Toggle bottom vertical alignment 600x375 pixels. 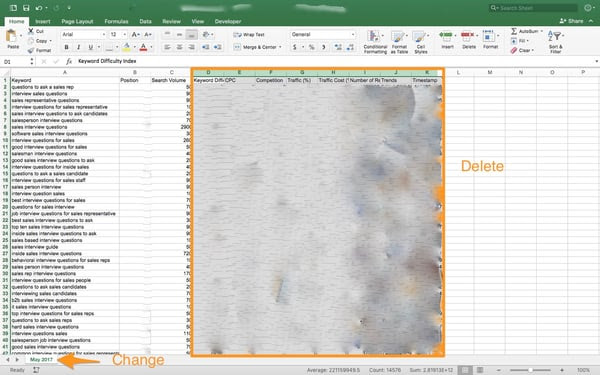click(192, 34)
